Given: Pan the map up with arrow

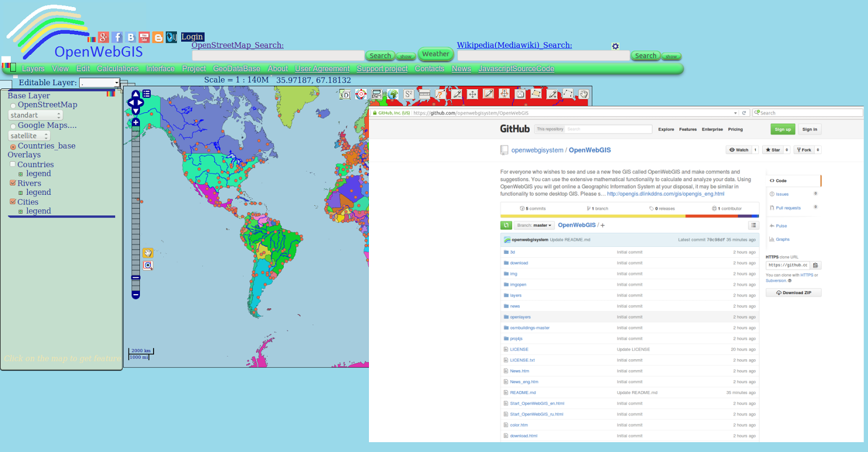Looking at the screenshot, I should [x=136, y=94].
